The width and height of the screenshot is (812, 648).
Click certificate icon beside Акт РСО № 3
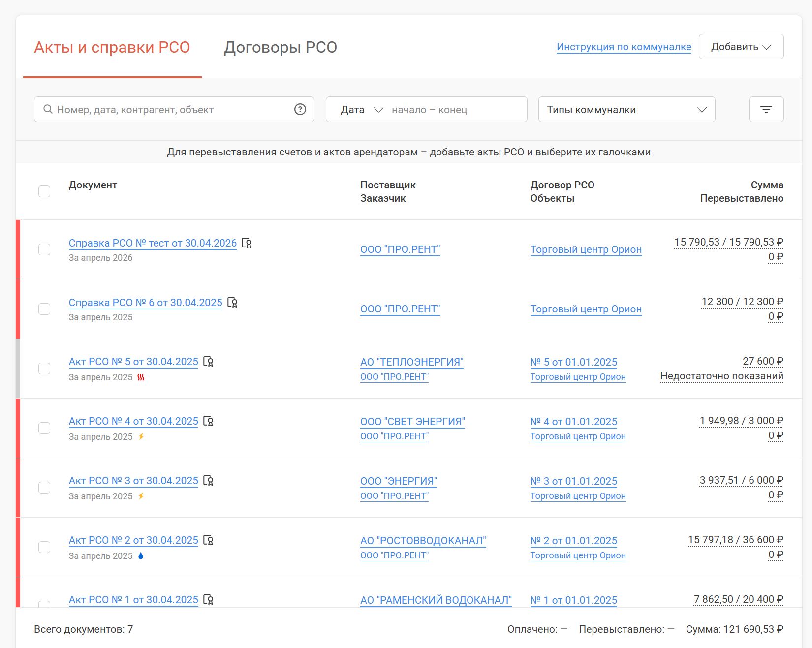(209, 481)
